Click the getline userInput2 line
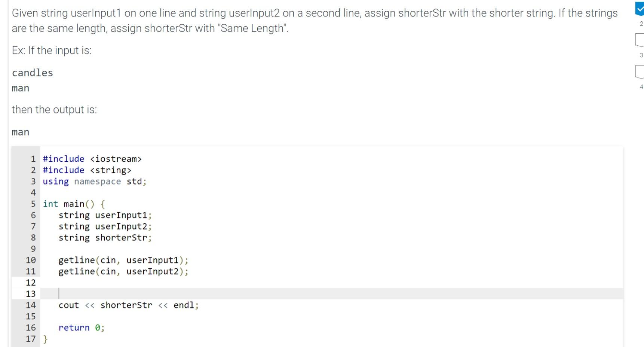The height and width of the screenshot is (347, 644). pyautogui.click(x=123, y=271)
